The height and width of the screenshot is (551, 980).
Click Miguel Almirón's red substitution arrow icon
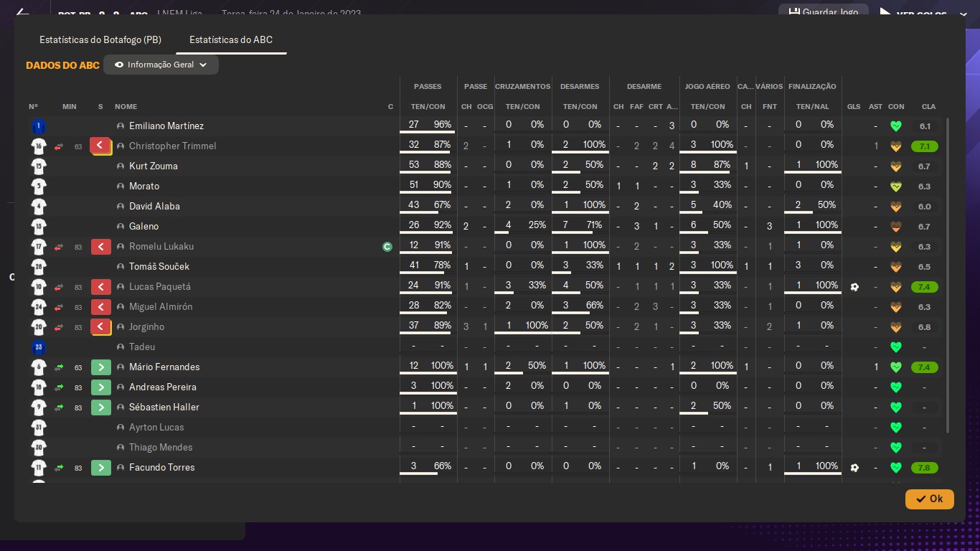pyautogui.click(x=100, y=307)
